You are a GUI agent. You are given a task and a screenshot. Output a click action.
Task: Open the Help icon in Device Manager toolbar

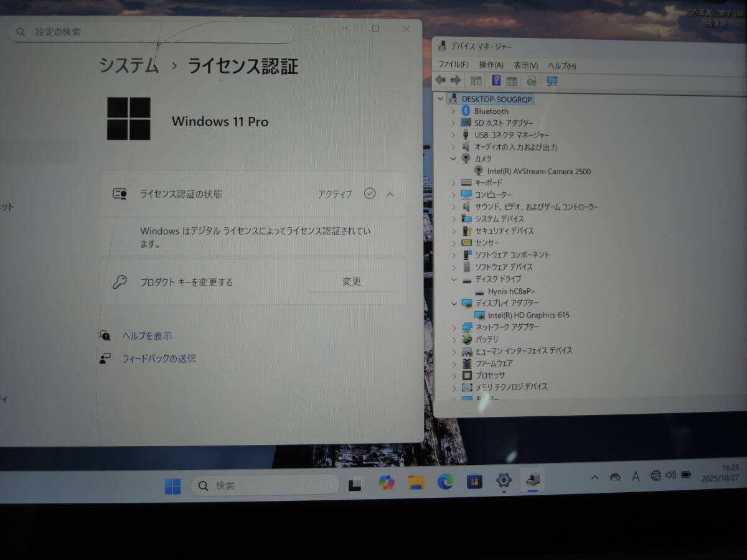coord(496,80)
